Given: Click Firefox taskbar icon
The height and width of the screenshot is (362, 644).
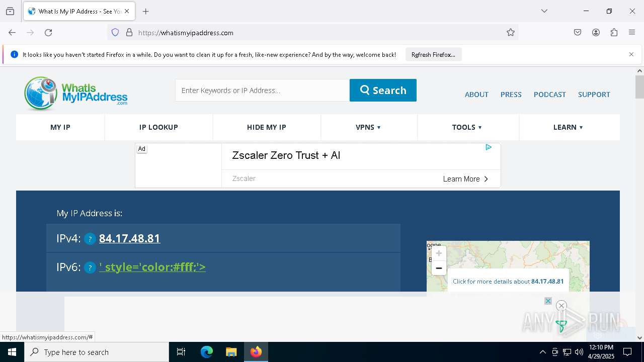Looking at the screenshot, I should [256, 352].
